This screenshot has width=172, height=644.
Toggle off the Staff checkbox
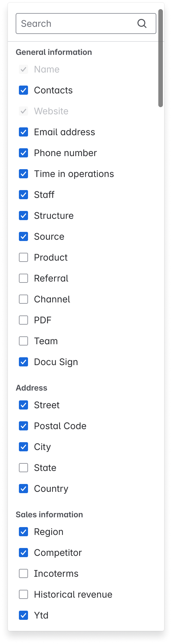(23, 195)
